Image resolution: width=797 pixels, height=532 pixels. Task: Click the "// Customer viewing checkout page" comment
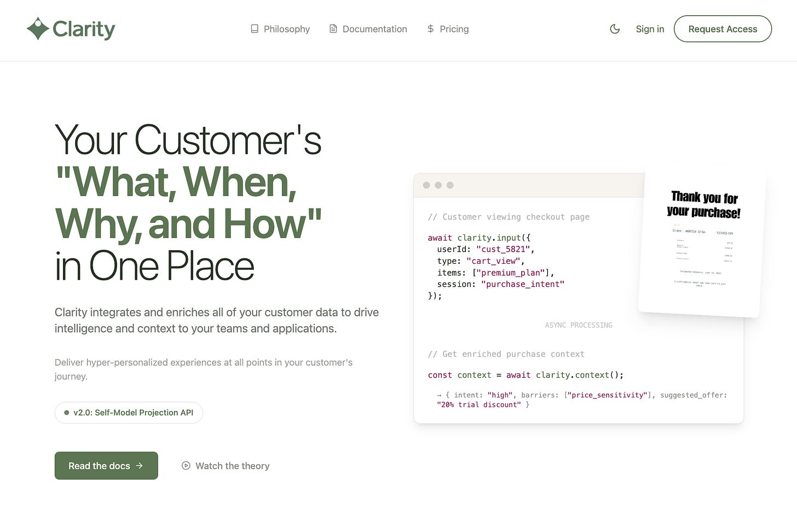click(509, 217)
